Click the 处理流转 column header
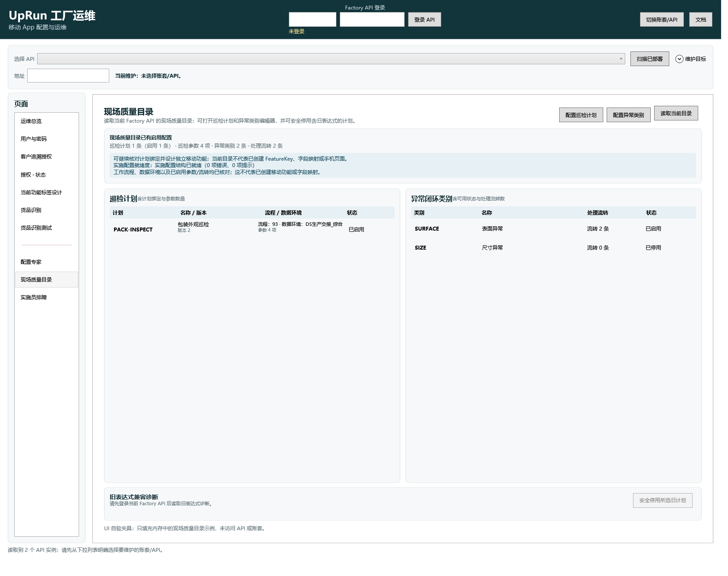 598,213
